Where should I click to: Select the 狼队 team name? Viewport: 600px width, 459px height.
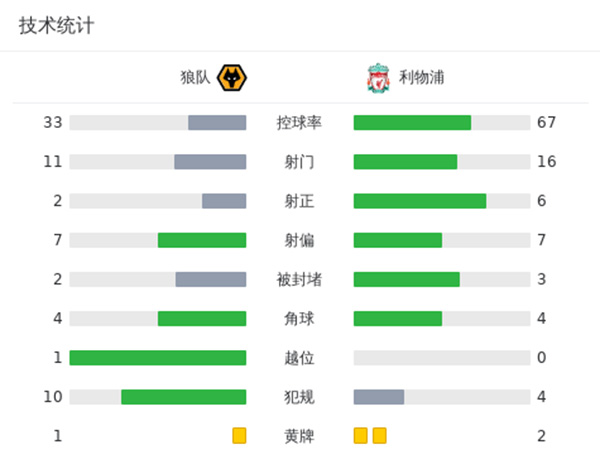(x=196, y=77)
